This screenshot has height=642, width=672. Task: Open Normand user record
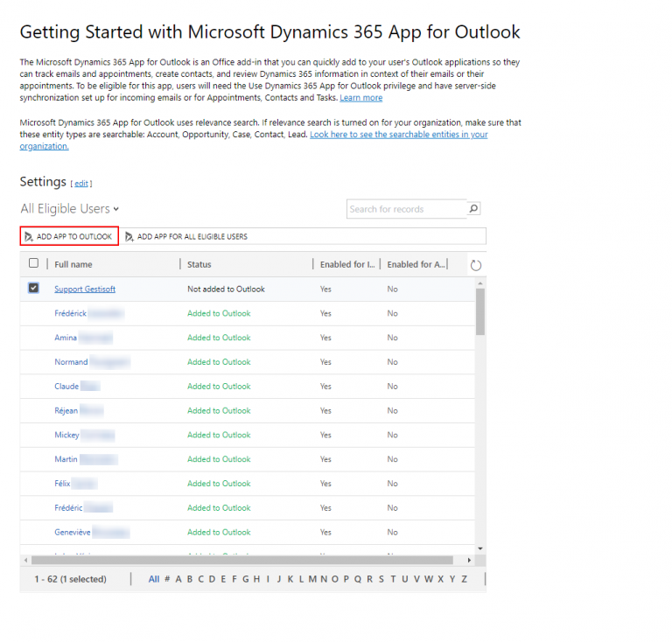coord(71,362)
